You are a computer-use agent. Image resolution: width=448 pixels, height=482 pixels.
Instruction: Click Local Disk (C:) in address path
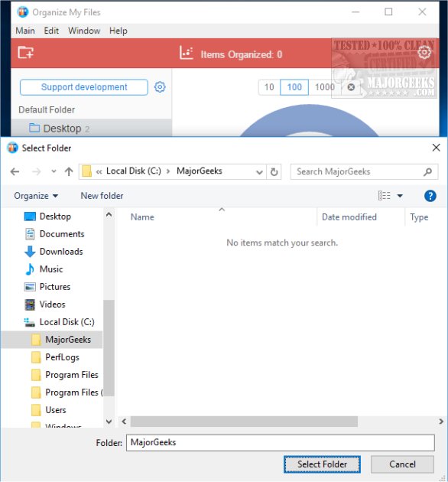(133, 171)
